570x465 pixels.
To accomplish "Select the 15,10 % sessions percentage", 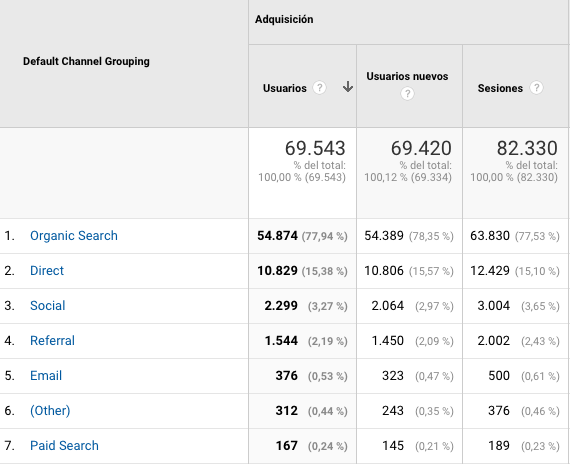I will click(537, 271).
